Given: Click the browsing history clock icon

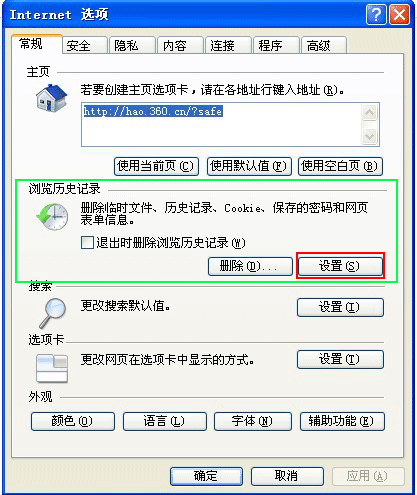Looking at the screenshot, I should pos(52,216).
